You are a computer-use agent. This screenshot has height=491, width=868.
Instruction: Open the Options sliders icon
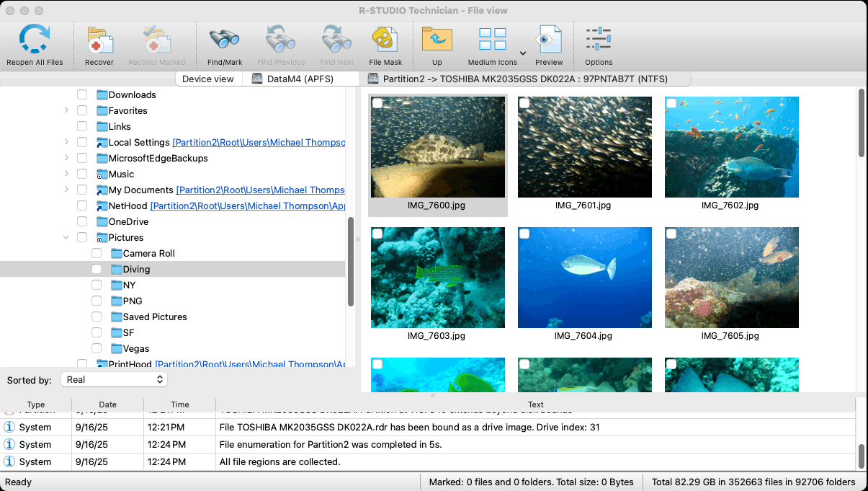click(599, 40)
